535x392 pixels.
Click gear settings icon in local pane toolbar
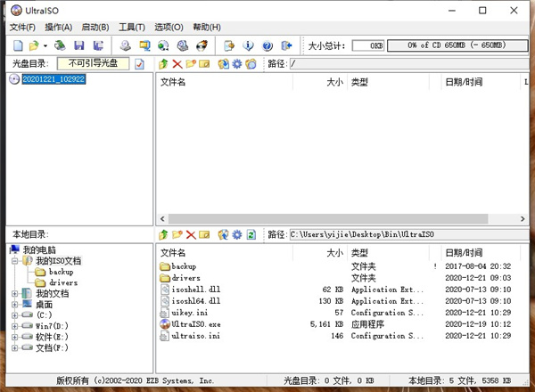pyautogui.click(x=236, y=234)
